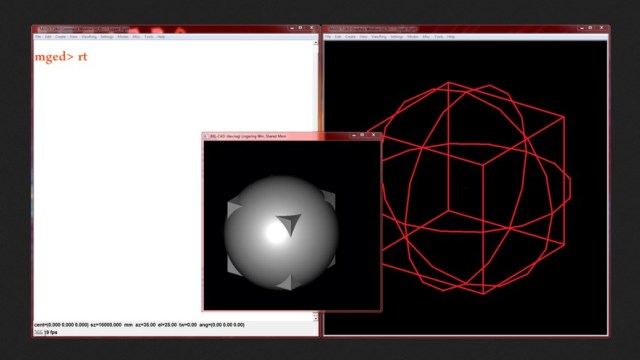640x360 pixels.
Task: Click the 'mged> rt' command prompt line
Action: point(61,57)
